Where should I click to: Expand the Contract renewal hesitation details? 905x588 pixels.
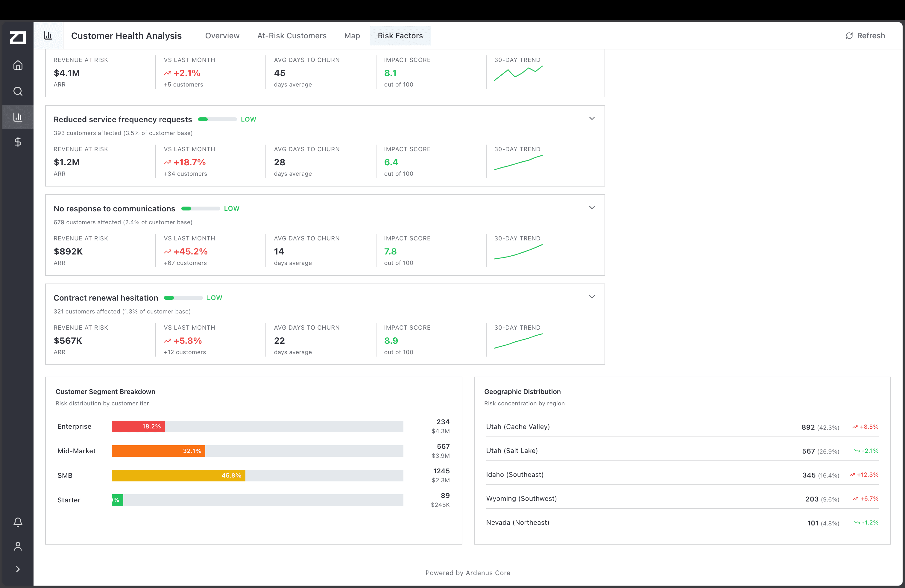pyautogui.click(x=592, y=297)
